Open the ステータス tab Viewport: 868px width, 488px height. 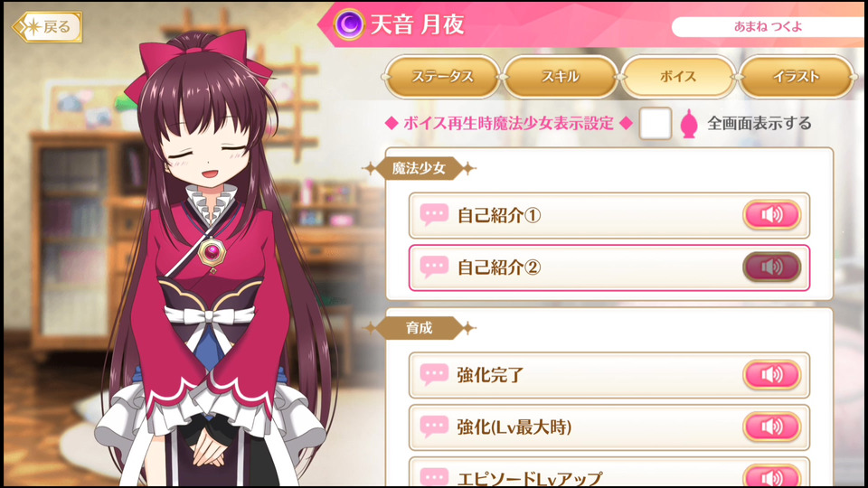click(442, 76)
